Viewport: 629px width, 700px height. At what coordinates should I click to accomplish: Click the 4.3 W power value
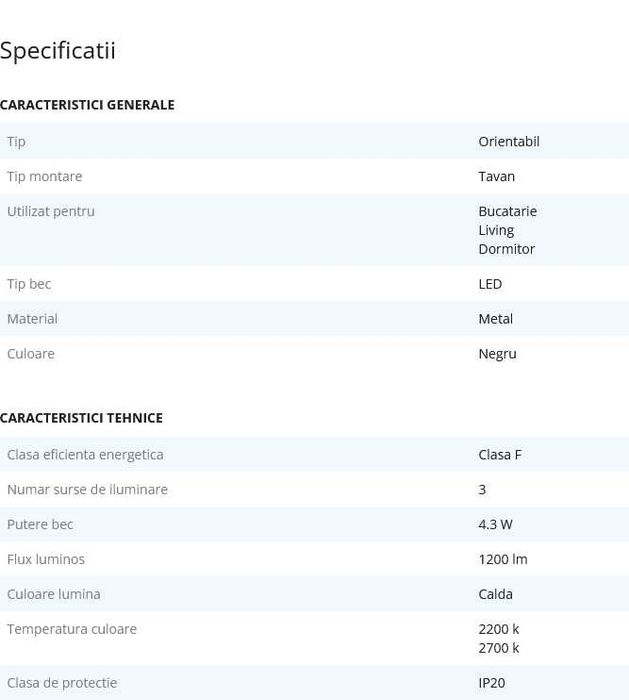click(x=495, y=525)
